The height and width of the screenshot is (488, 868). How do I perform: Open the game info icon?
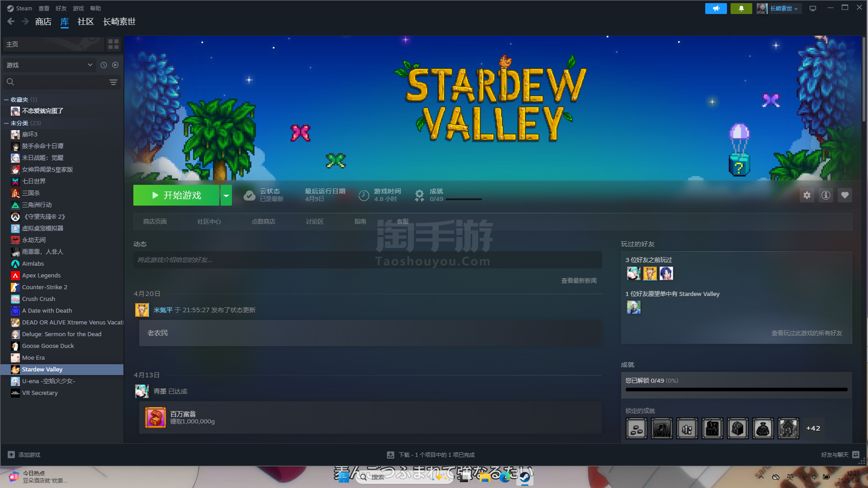tap(826, 195)
